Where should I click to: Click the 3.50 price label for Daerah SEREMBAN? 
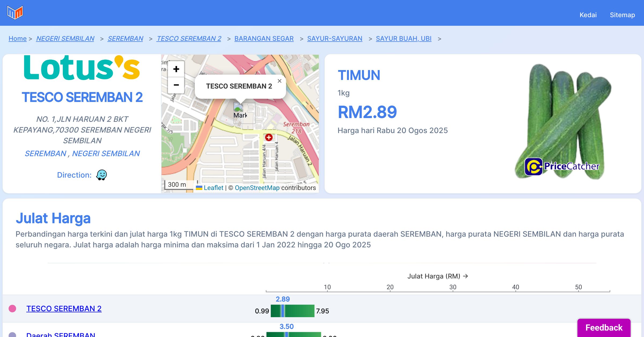pyautogui.click(x=287, y=327)
